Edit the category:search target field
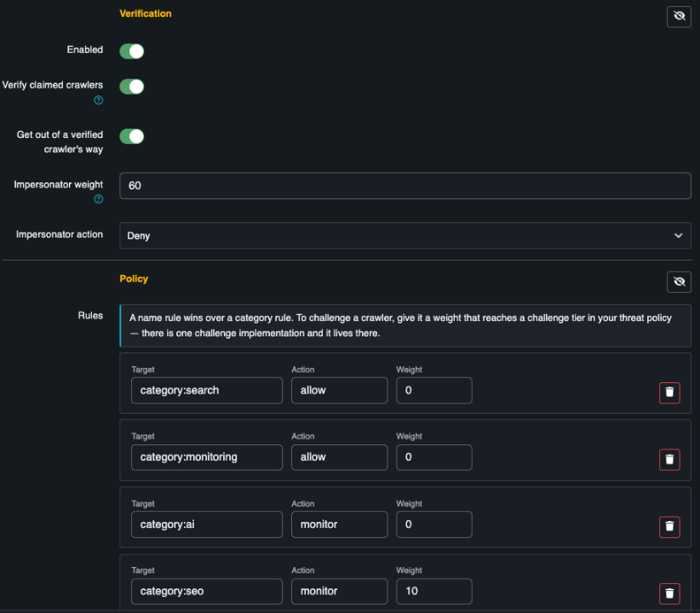The image size is (700, 613). (x=207, y=390)
